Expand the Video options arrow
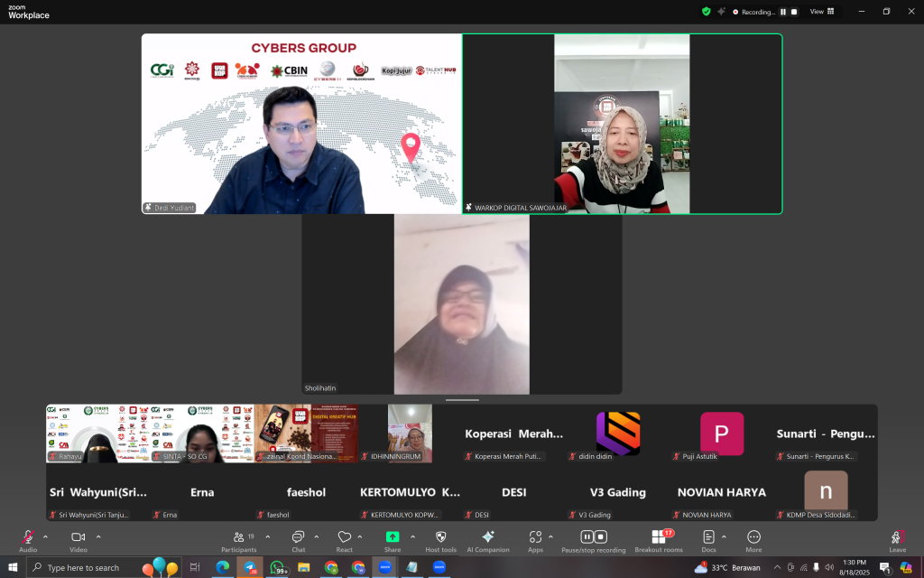The image size is (924, 578). coord(98,536)
